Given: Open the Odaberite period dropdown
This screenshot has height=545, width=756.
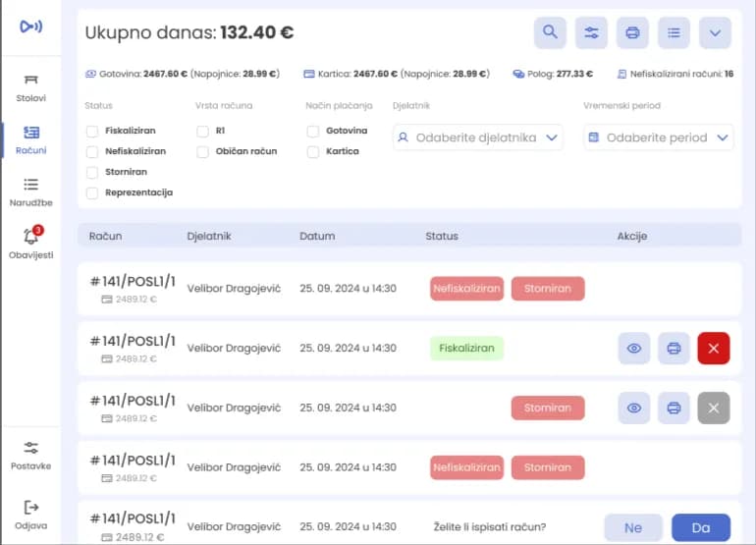Looking at the screenshot, I should tap(659, 137).
